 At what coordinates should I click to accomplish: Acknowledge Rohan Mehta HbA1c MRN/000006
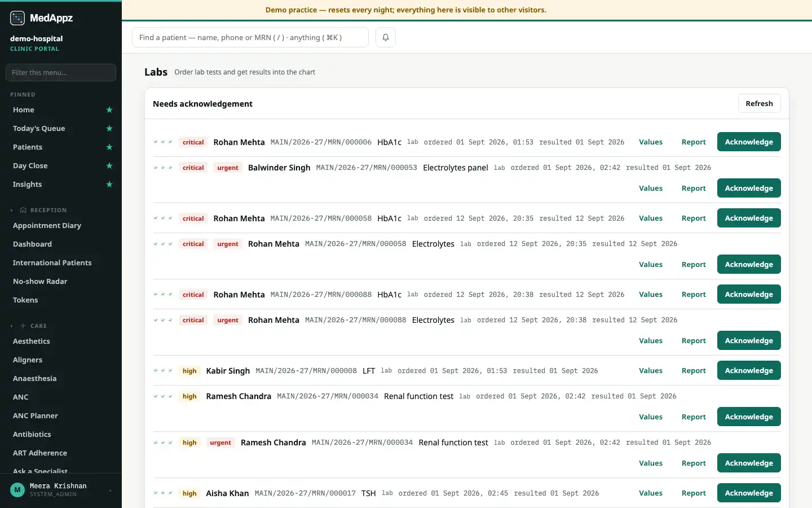(x=749, y=142)
